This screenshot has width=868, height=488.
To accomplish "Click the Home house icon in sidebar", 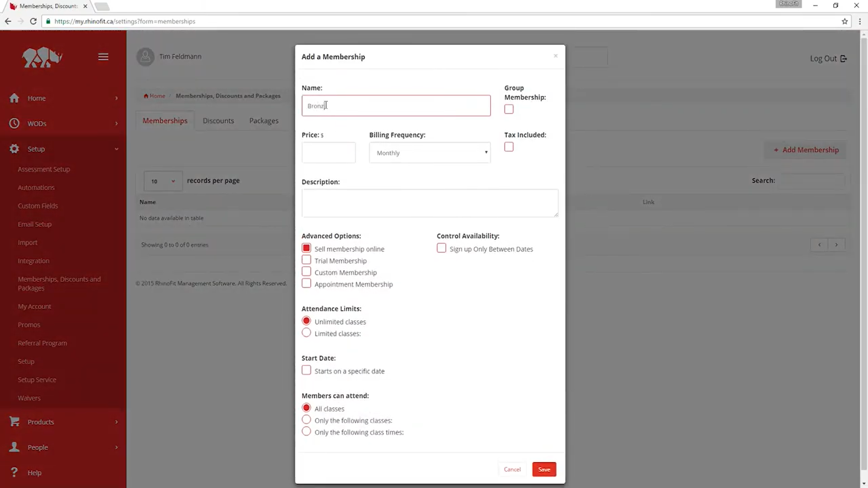I will coord(14,98).
